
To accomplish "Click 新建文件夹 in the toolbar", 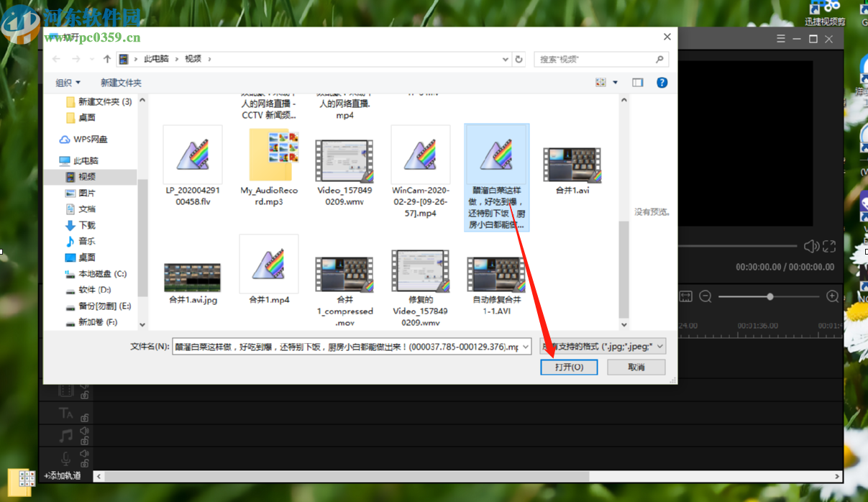I will pos(121,83).
